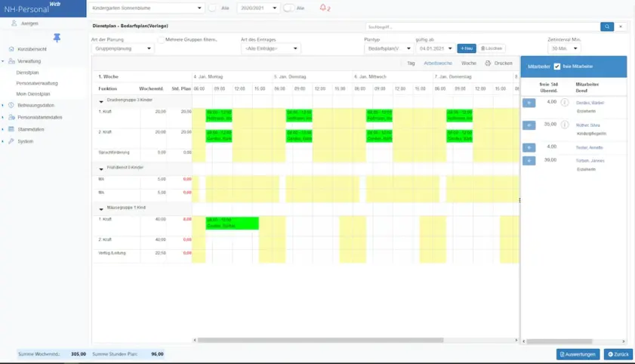Click the horizontal scrollbar under the schedule
Image resolution: width=635 pixels, height=364 pixels.
[x=302, y=341]
